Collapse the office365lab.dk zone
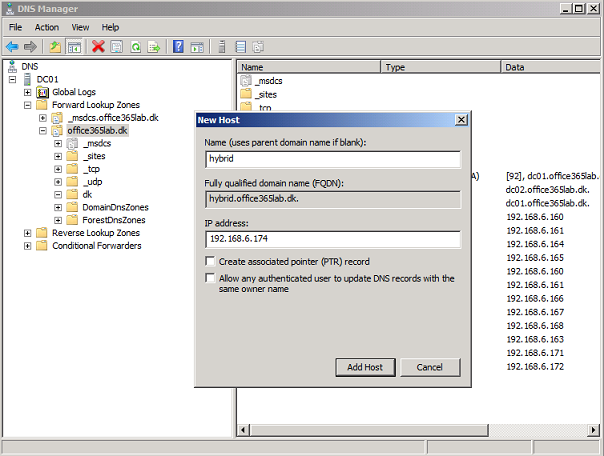Screen dimensions: 604x456 point(43,131)
